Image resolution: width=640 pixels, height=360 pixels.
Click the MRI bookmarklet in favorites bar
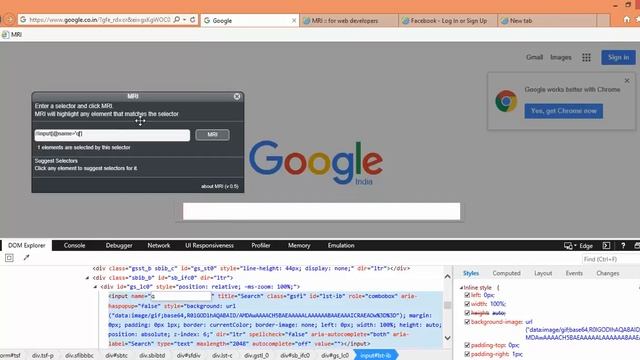coord(12,35)
